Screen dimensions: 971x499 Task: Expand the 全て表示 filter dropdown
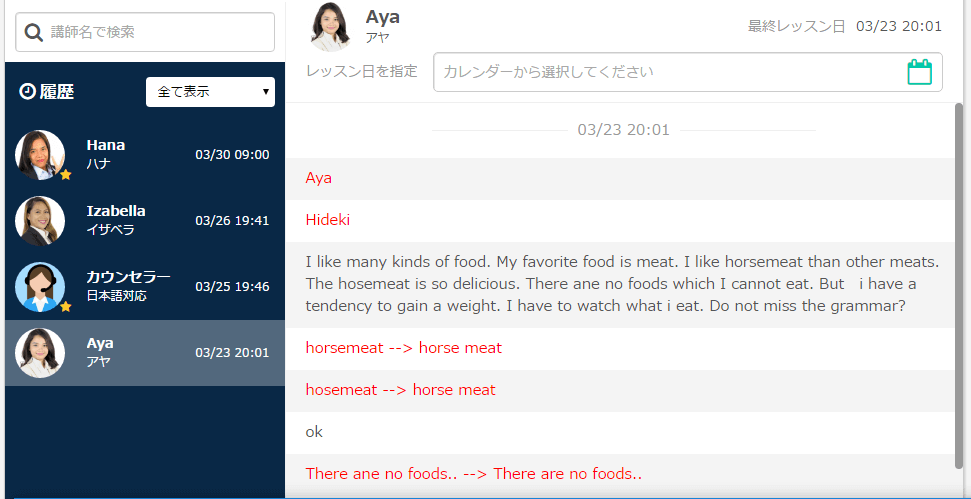tap(211, 92)
